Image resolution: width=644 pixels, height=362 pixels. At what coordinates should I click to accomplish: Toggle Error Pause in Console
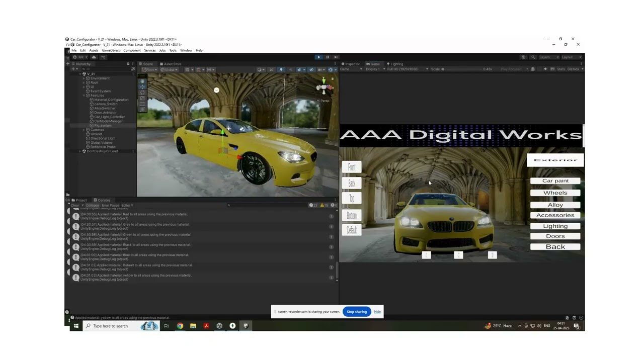pyautogui.click(x=110, y=205)
